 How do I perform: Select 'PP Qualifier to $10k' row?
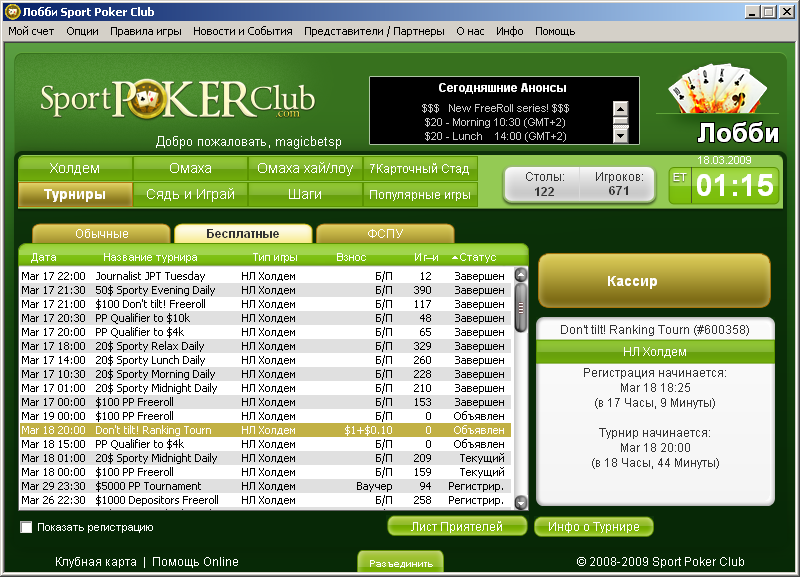pos(265,318)
